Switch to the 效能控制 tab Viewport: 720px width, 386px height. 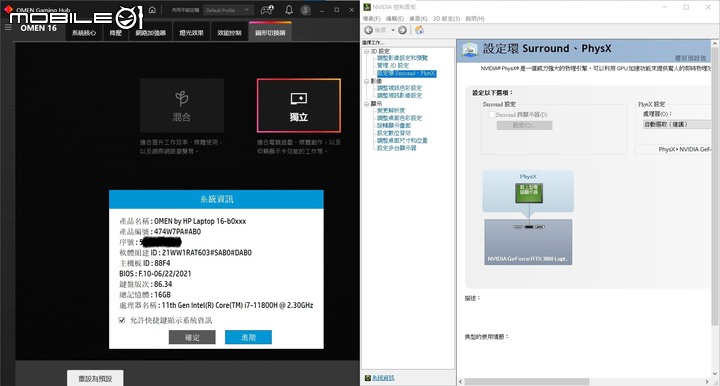[229, 33]
